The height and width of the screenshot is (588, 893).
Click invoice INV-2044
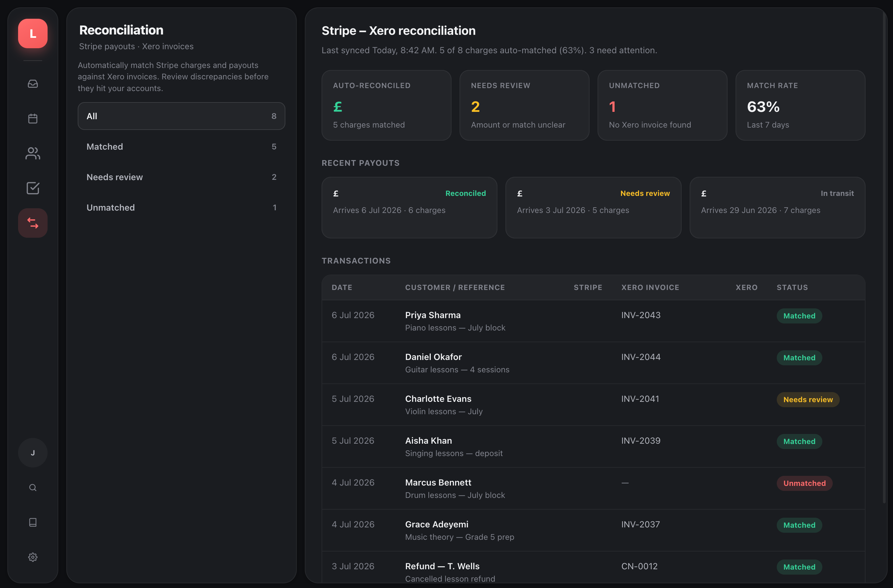coord(640,357)
